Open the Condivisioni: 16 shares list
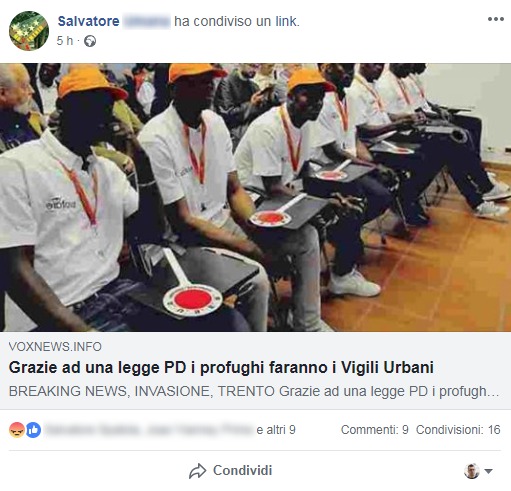 tap(458, 430)
